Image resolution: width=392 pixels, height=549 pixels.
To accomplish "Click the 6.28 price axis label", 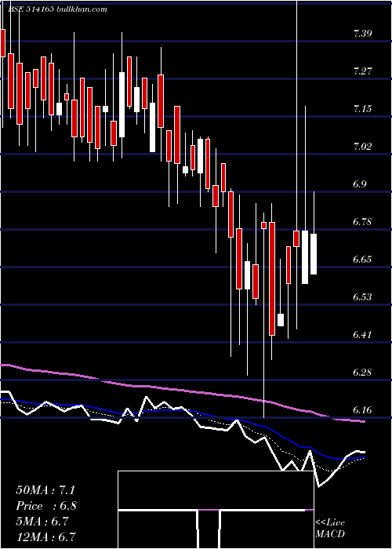I will pos(362,373).
